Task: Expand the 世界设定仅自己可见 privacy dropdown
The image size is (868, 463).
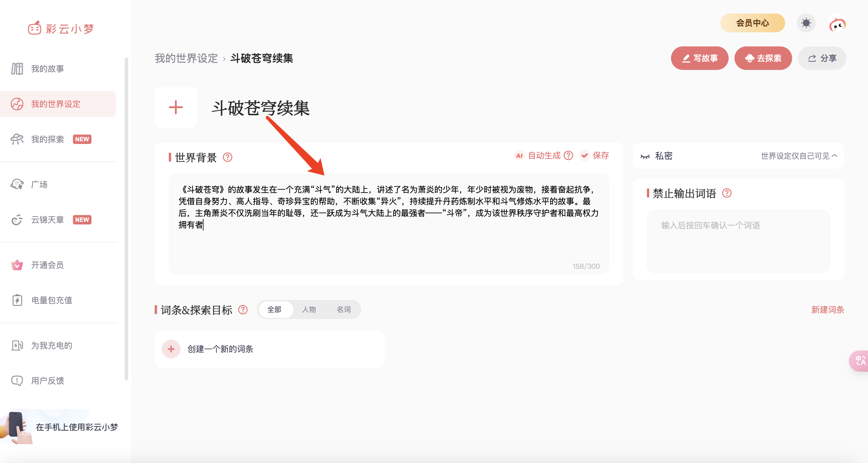Action: pos(799,156)
